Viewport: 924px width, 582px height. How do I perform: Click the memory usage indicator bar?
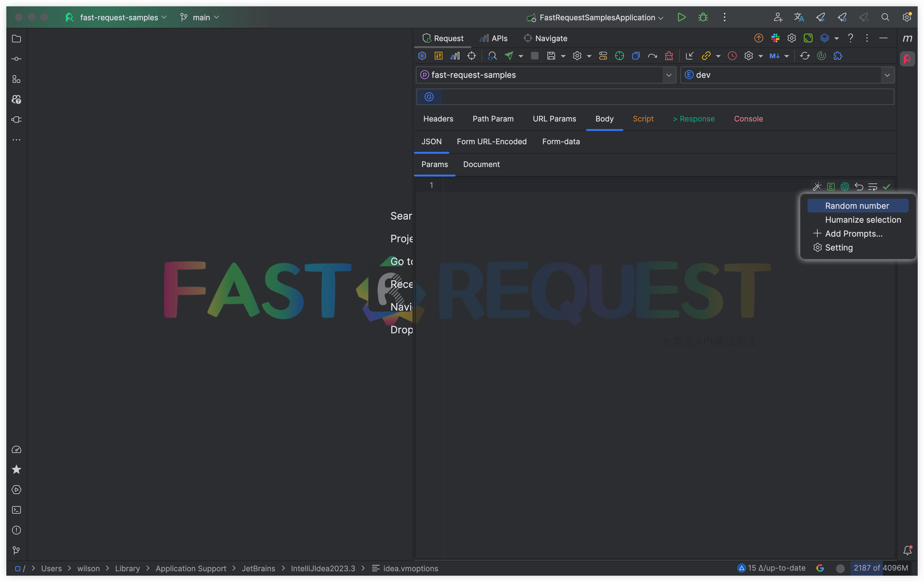click(x=881, y=568)
